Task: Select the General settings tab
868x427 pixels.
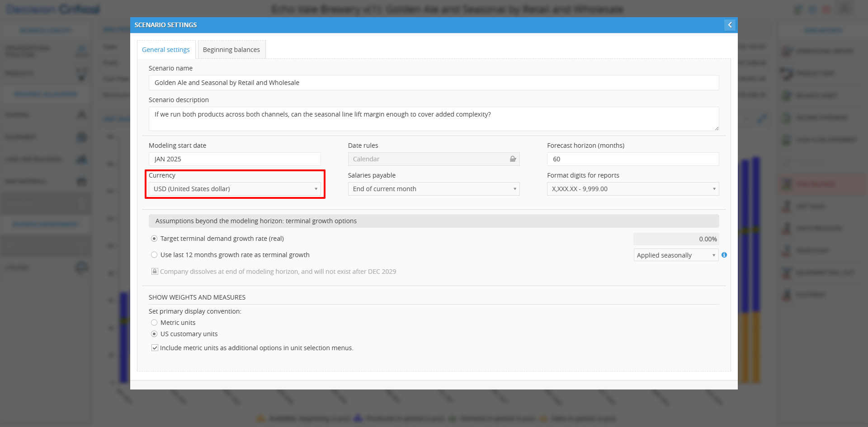Action: (166, 50)
